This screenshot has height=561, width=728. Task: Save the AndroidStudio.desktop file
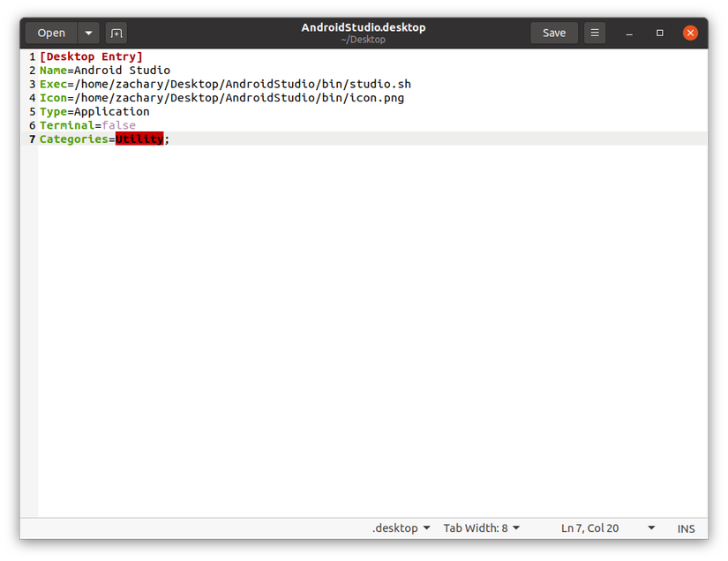click(554, 33)
